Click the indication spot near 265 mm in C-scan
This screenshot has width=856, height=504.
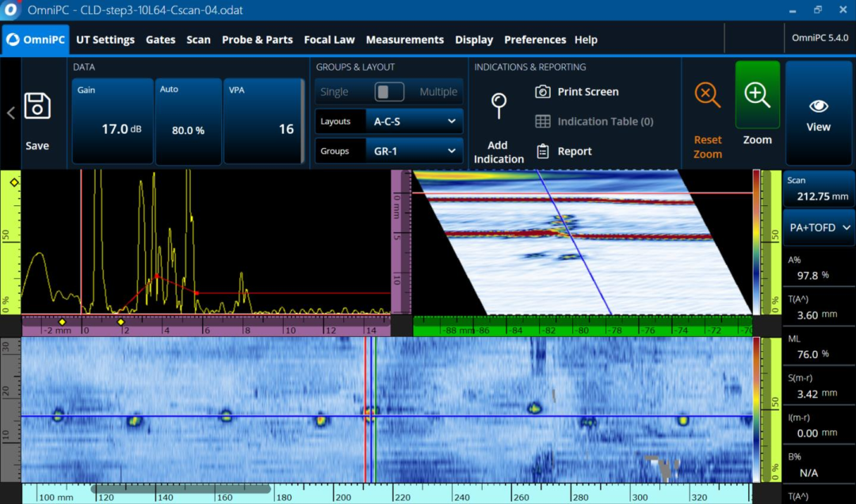tap(534, 408)
